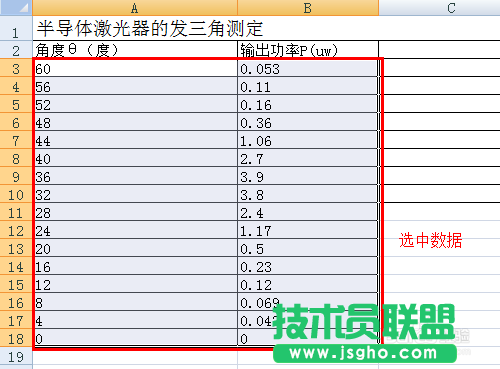
Task: Click header cell '角度θ（度）'
Action: 135,50
